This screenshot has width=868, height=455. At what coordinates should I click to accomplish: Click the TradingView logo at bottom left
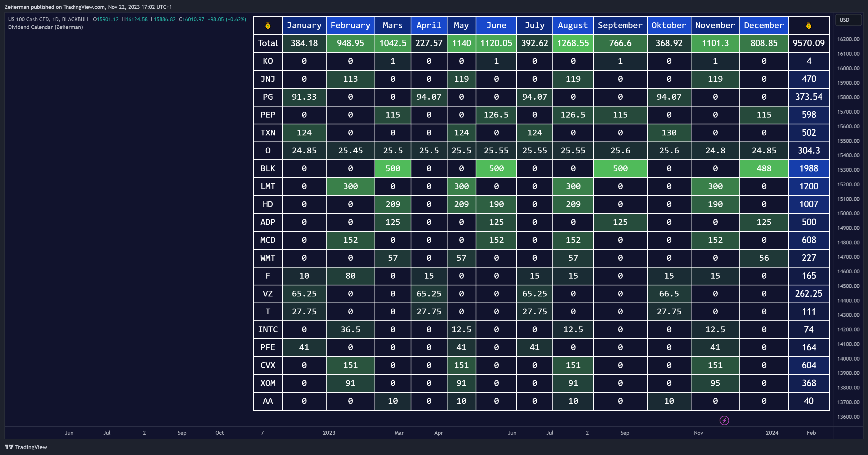(x=26, y=447)
